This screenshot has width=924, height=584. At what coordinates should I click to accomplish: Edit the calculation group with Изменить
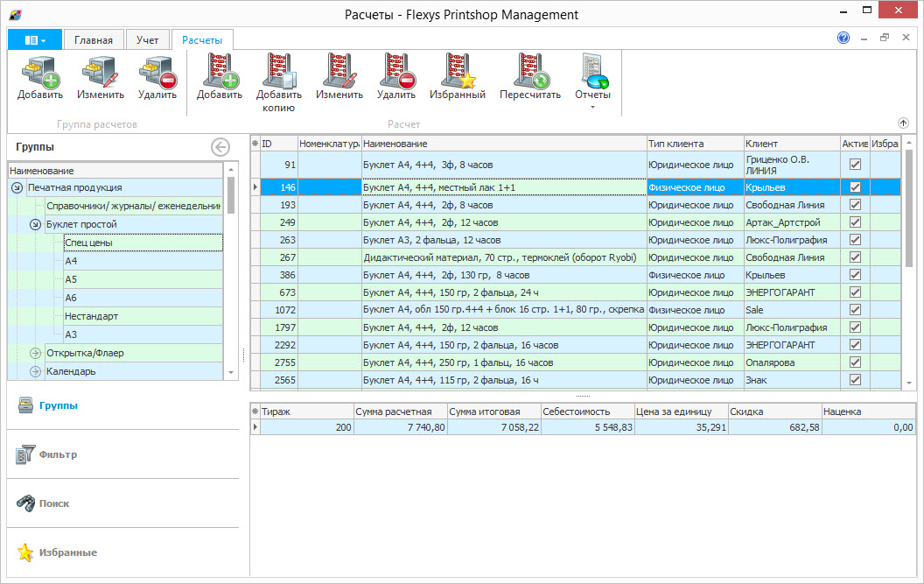[100, 79]
